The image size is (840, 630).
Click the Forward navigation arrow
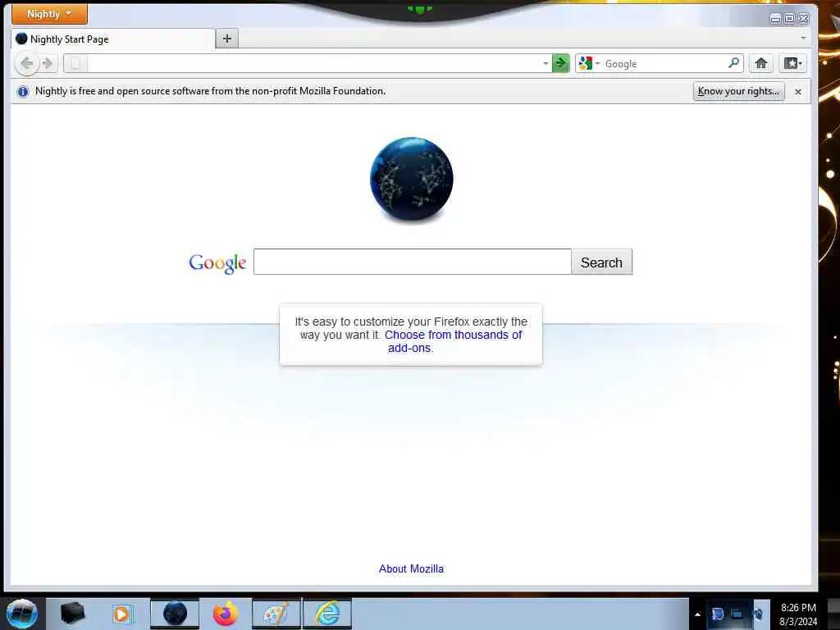[48, 64]
